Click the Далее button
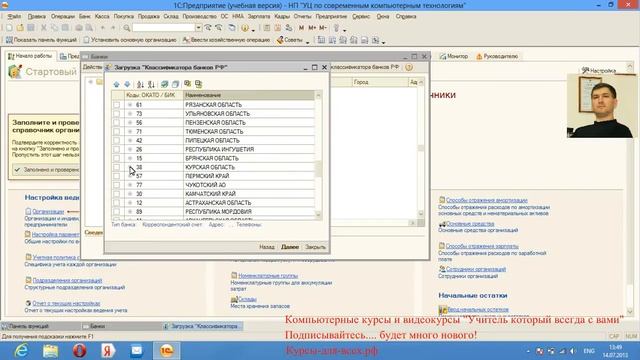Viewport: 640px width, 360px height. (x=290, y=247)
